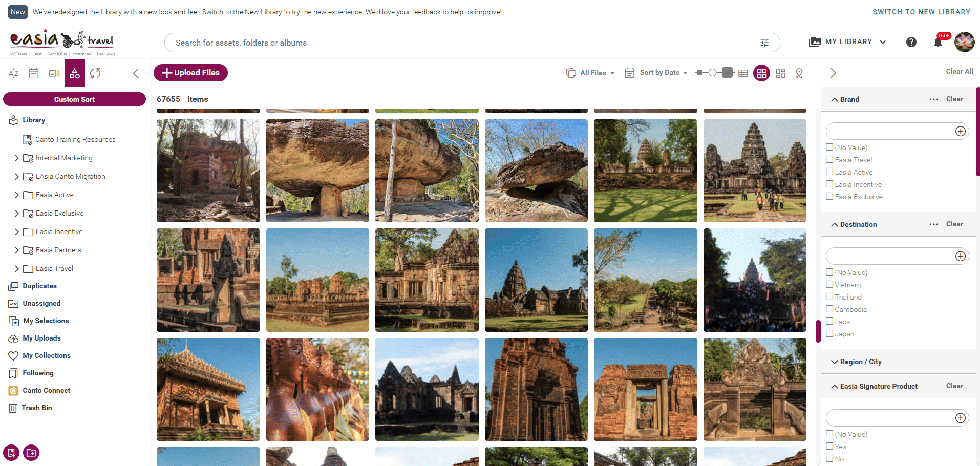Enable the Cambodia destination filter

click(x=829, y=309)
